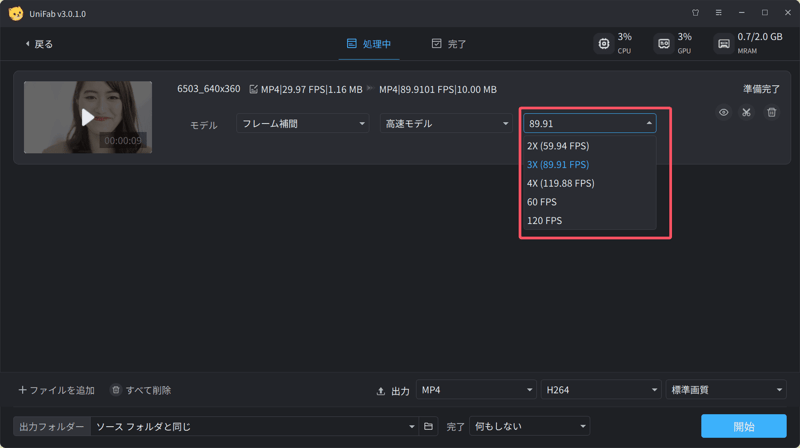Click the GPU usage icon
800x448 pixels.
pyautogui.click(x=663, y=44)
